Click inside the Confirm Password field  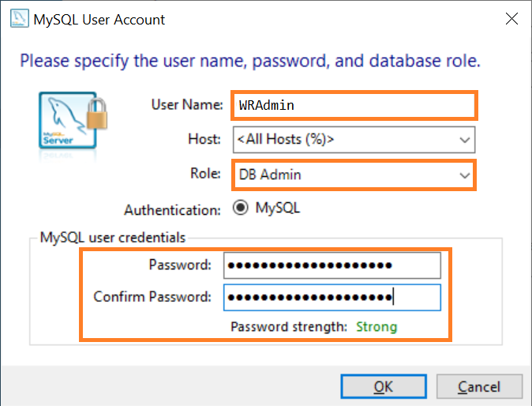[332, 298]
